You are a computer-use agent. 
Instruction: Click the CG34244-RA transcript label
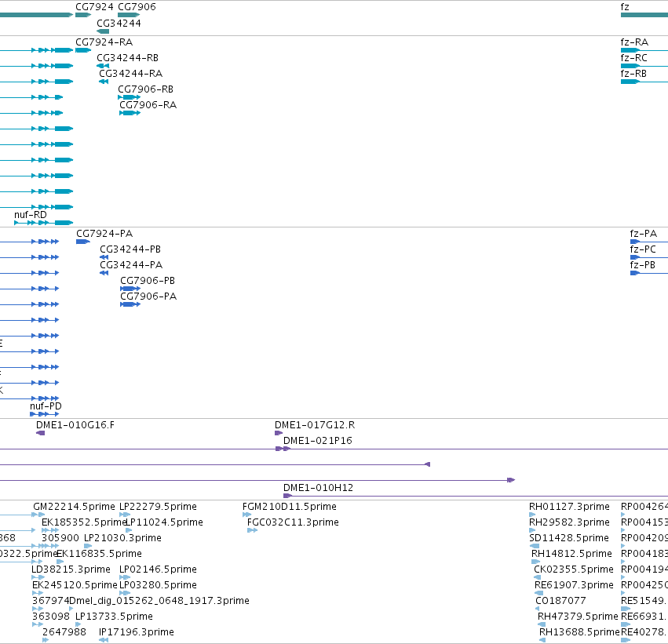click(131, 74)
